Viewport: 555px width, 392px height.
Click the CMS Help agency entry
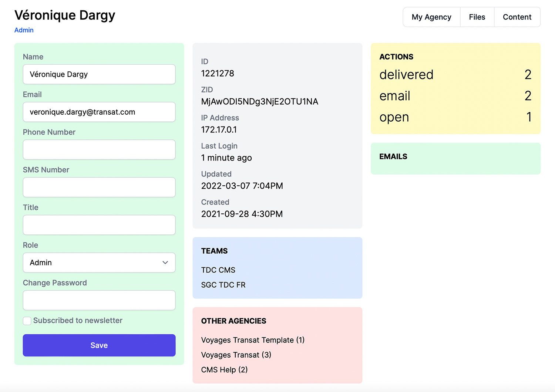click(x=224, y=370)
